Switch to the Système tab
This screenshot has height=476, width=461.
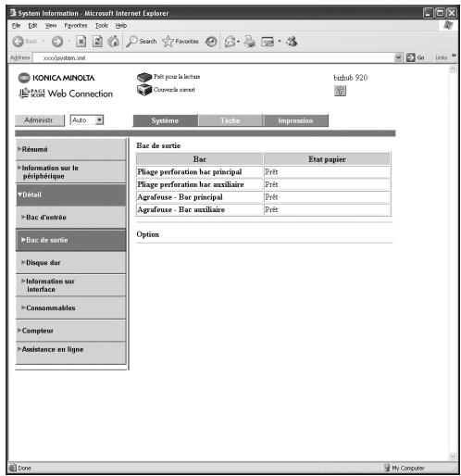click(x=165, y=120)
